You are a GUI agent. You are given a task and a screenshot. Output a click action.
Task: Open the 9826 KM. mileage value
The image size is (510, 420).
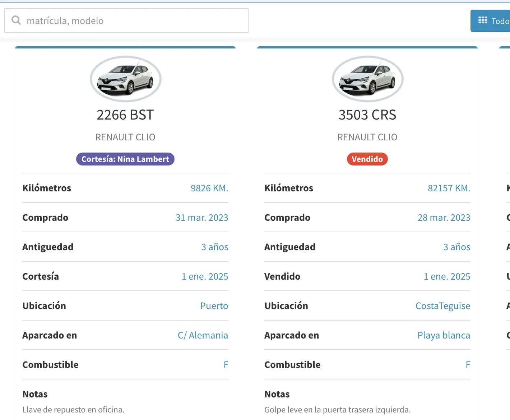pos(209,188)
